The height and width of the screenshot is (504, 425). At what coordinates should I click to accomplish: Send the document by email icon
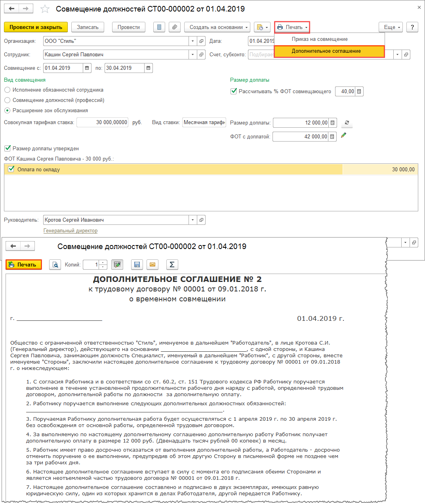coord(152,264)
